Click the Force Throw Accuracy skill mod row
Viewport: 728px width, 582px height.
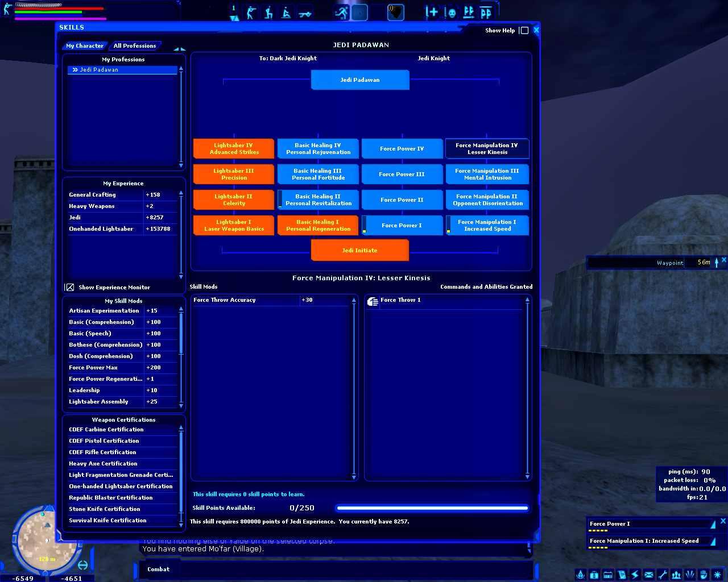tap(271, 300)
